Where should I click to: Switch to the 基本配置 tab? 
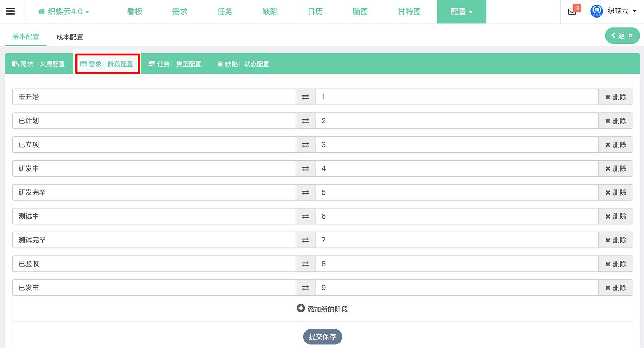(26, 37)
